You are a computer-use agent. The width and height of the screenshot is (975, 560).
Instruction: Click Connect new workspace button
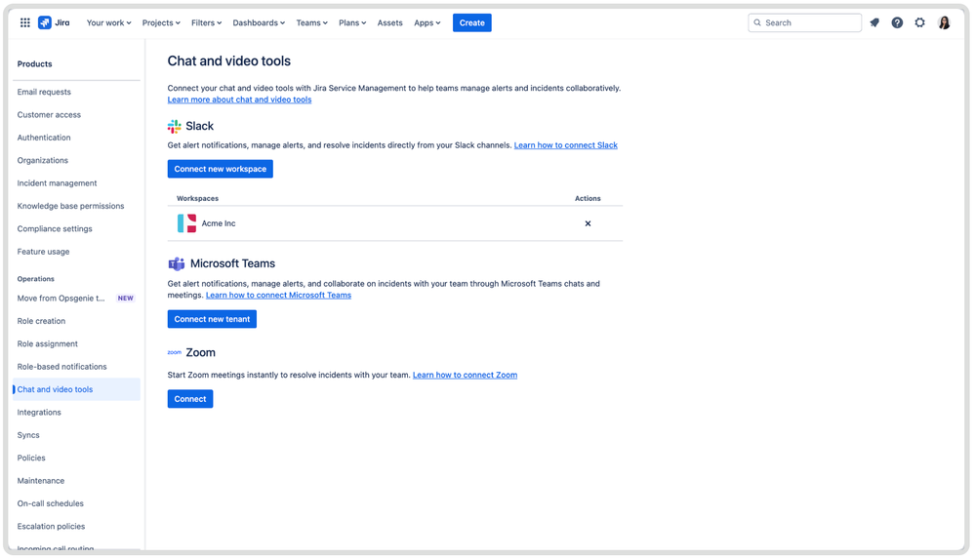click(x=221, y=169)
